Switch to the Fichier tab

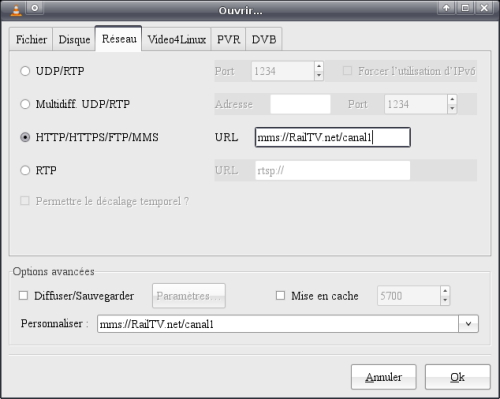pyautogui.click(x=31, y=39)
